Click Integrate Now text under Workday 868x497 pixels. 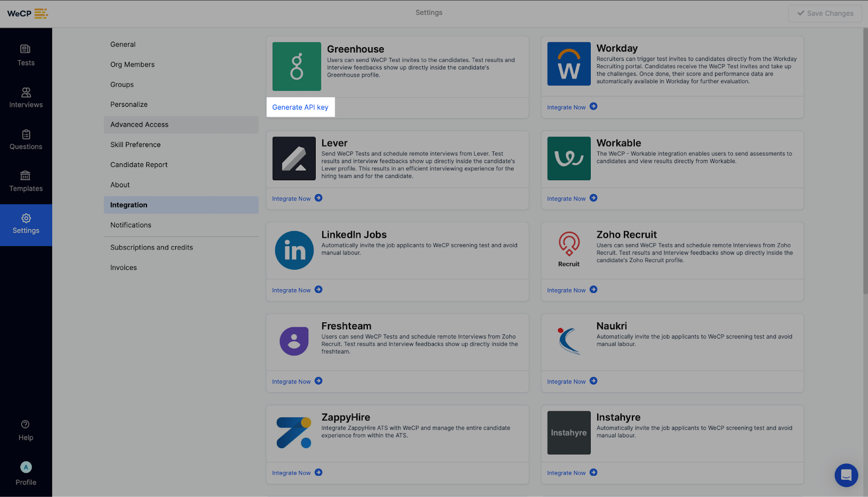(566, 107)
